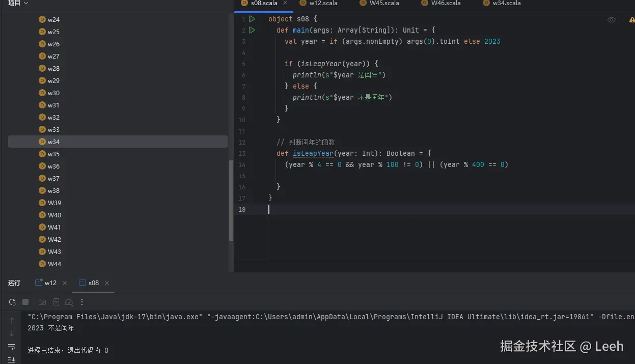
Task: Select W39 in the project tree
Action: click(118, 203)
